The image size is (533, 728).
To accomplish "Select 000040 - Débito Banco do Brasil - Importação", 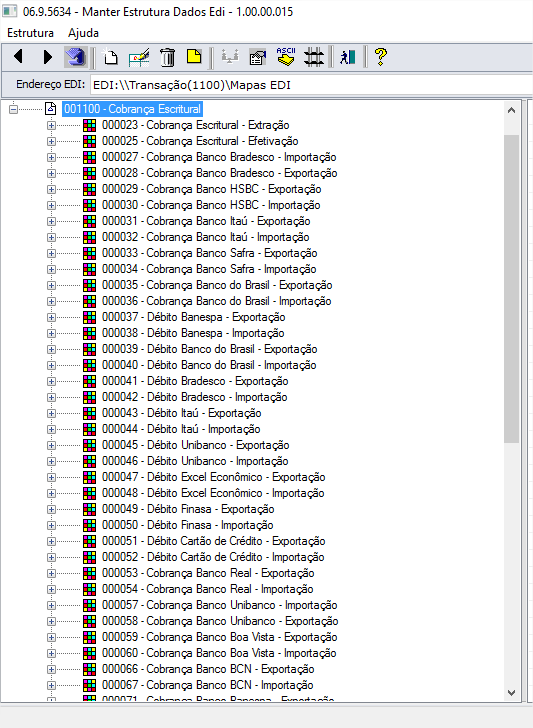I will (209, 365).
